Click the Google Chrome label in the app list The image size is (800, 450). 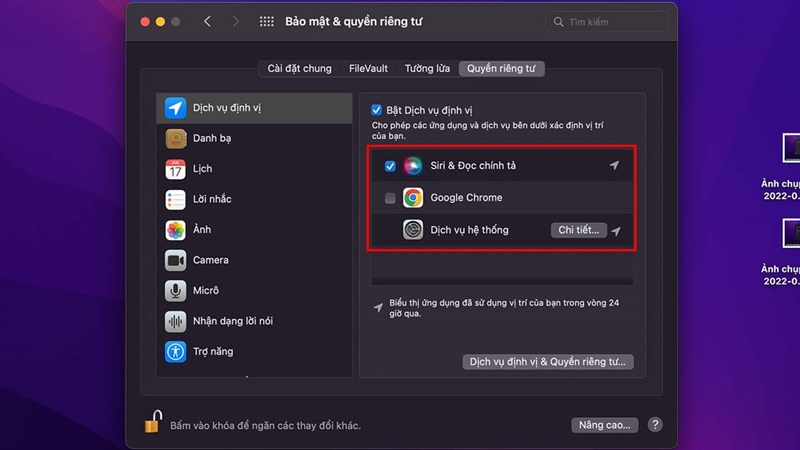tap(466, 197)
